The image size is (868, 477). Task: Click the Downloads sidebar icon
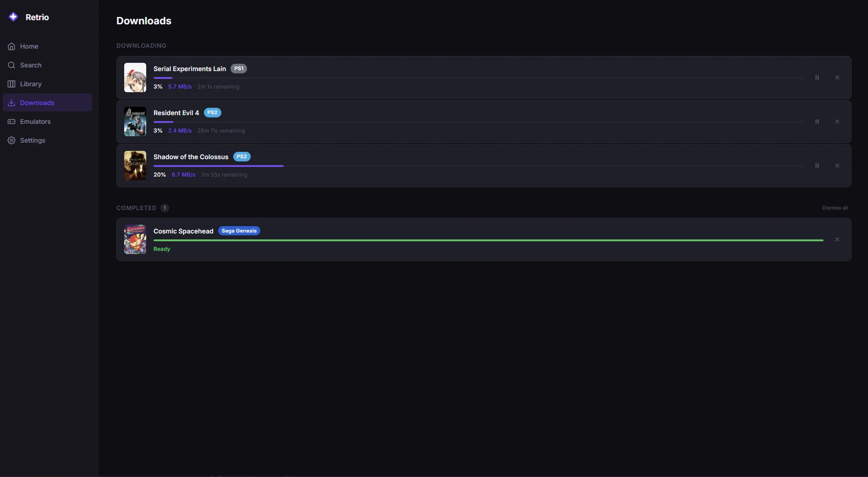11,103
